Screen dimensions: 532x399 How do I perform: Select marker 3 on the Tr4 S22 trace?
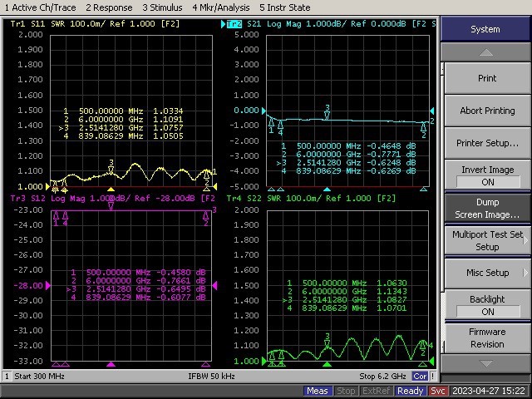pos(327,341)
